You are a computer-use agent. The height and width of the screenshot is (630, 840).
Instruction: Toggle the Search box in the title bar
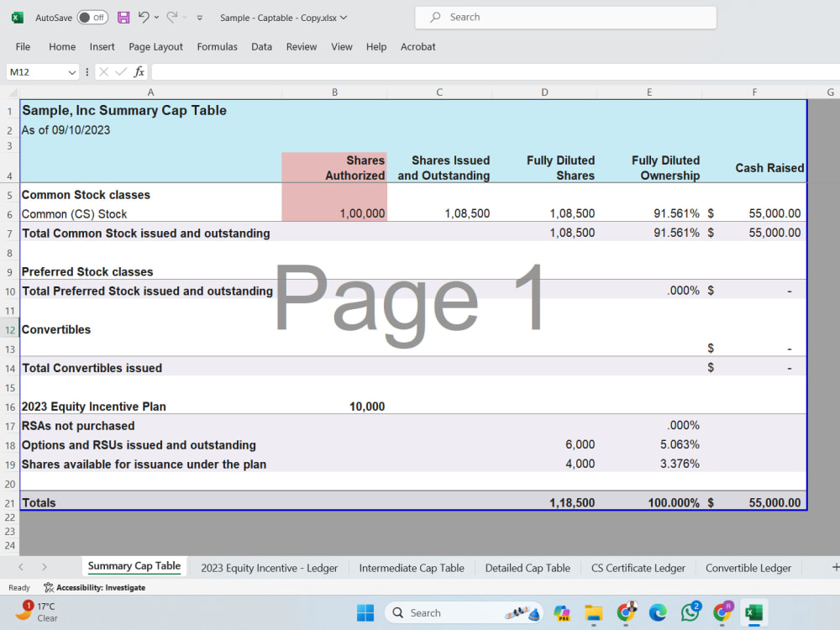[x=564, y=17]
